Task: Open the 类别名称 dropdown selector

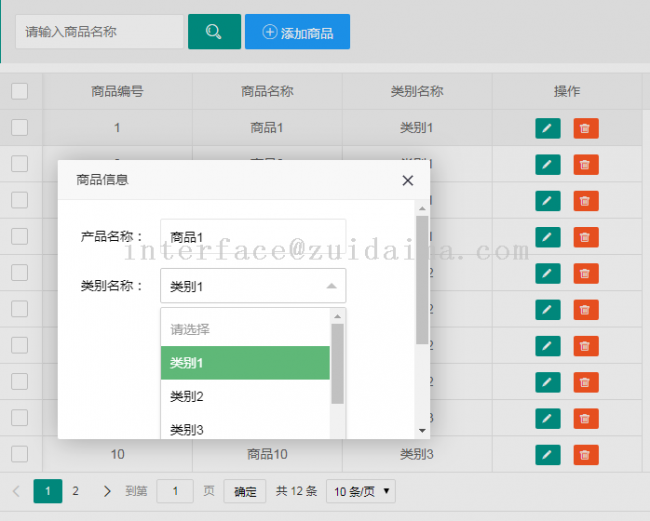Action: [x=252, y=286]
